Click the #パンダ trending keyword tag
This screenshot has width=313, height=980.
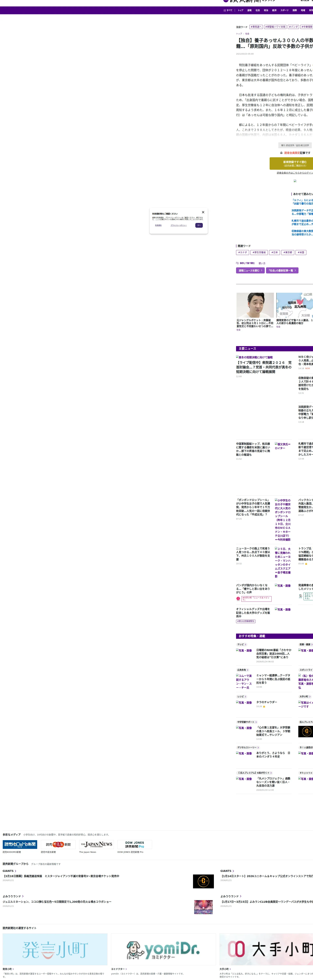pos(293,27)
